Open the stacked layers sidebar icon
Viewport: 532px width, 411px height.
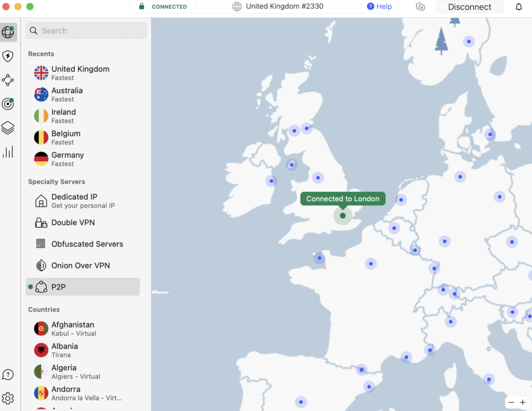(8, 128)
